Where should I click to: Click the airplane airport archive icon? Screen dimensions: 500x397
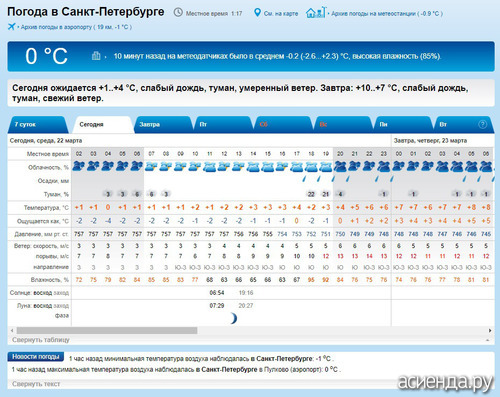pyautogui.click(x=11, y=26)
